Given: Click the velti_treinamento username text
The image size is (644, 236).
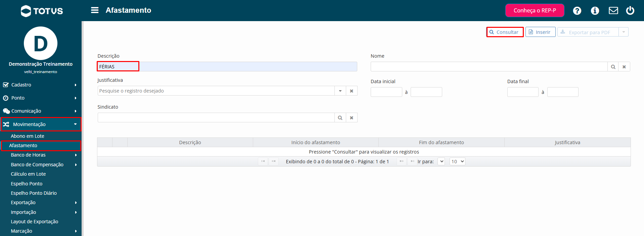Looking at the screenshot, I should point(41,72).
